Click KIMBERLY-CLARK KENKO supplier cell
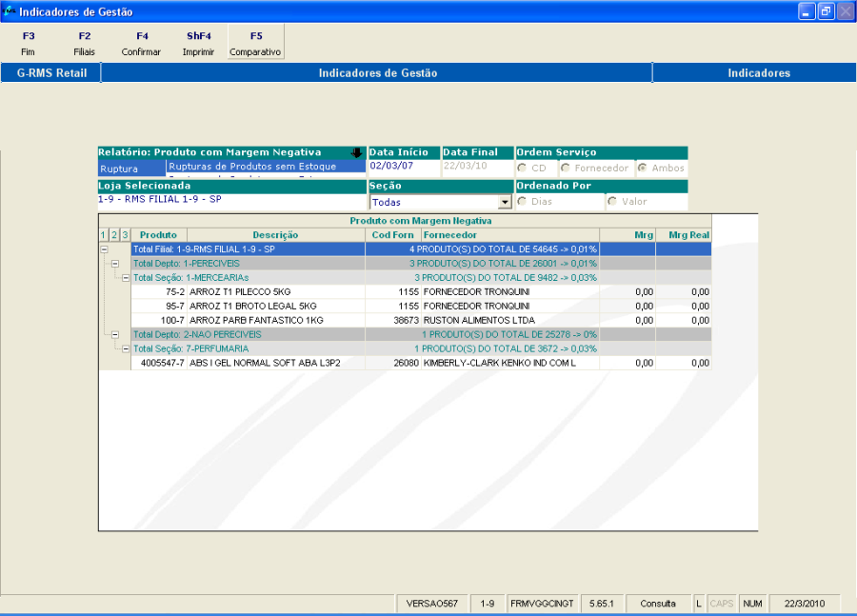This screenshot has height=616, width=857. pos(510,363)
